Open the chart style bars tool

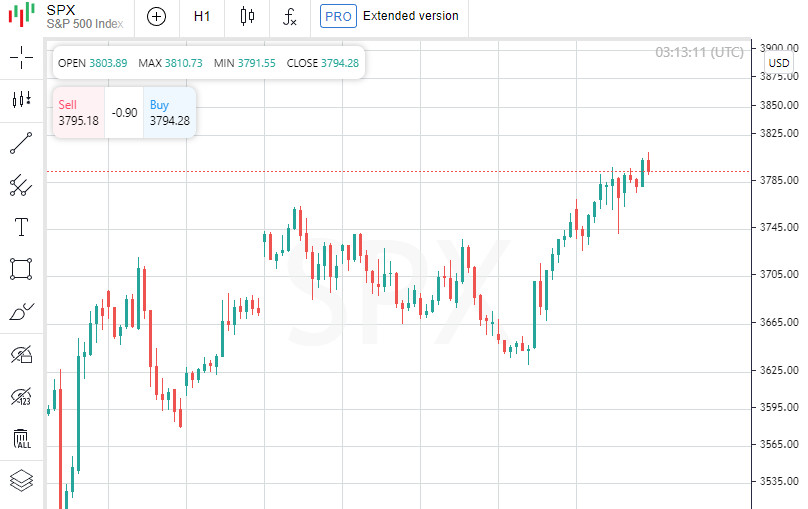pyautogui.click(x=21, y=99)
